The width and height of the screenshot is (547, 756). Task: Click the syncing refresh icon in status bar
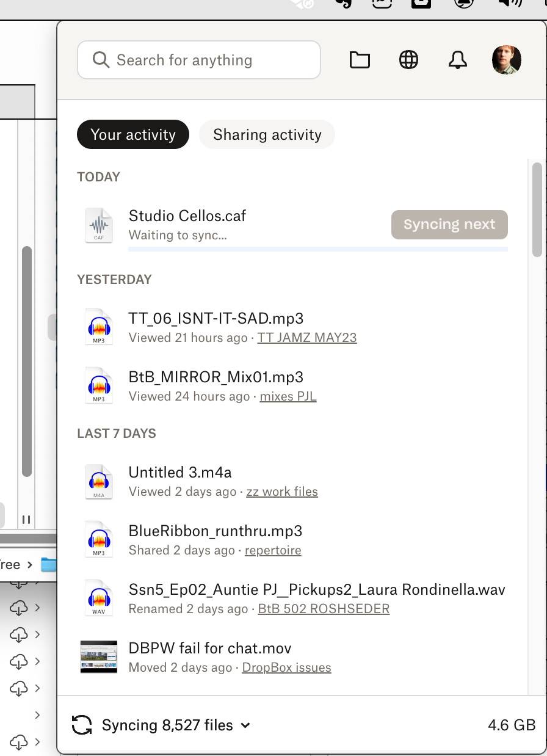82,725
